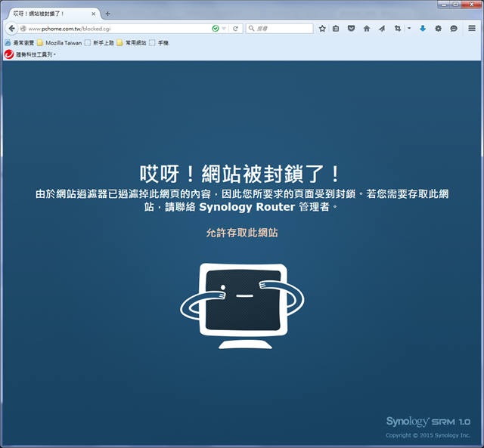Open a new tab with plus button

107,14
